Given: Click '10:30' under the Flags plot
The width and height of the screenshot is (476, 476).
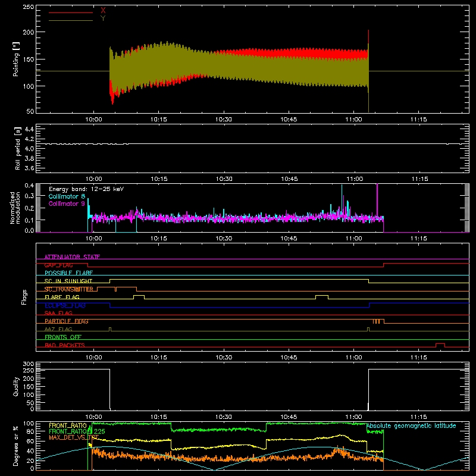Looking at the screenshot, I should click(x=224, y=358).
